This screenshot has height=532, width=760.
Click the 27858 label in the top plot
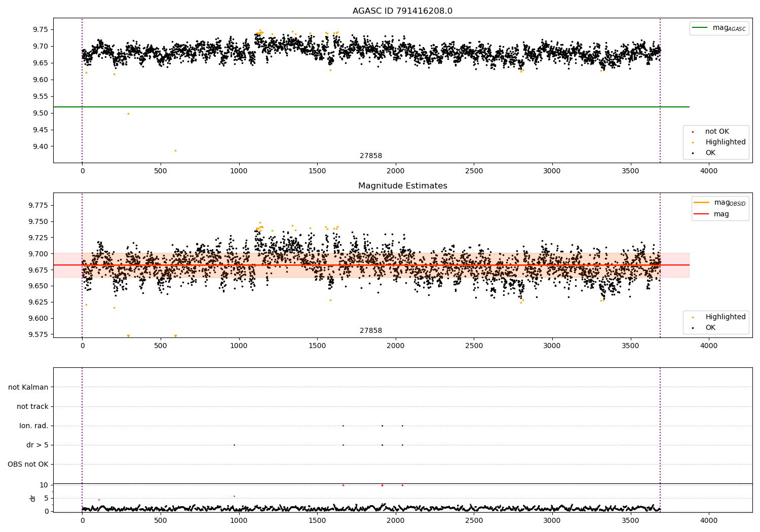pos(371,156)
